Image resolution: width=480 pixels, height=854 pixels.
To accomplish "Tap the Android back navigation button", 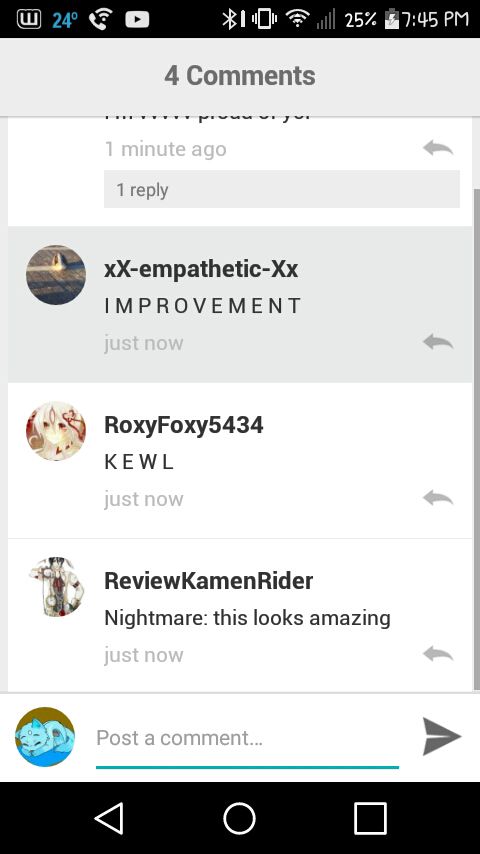I will pos(110,818).
